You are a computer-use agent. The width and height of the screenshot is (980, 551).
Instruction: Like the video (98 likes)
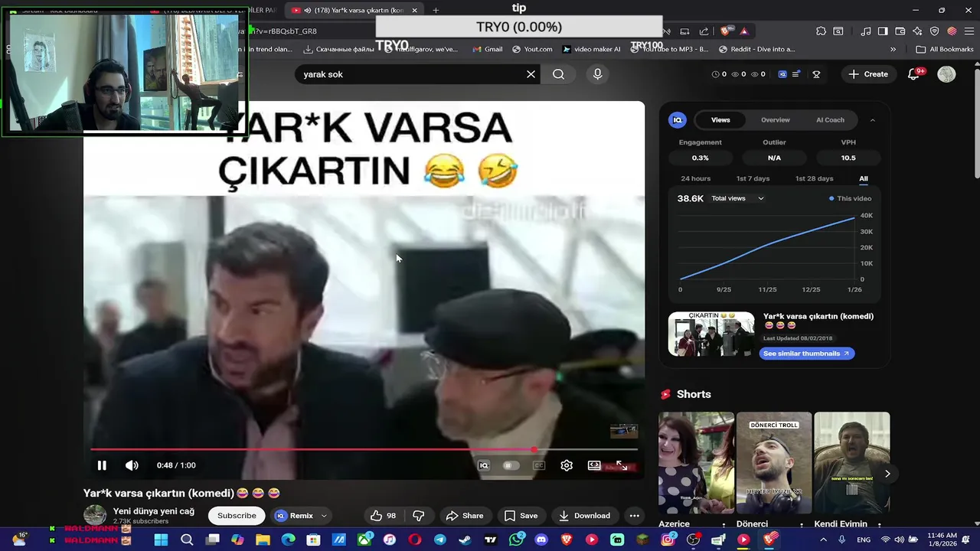(x=384, y=516)
